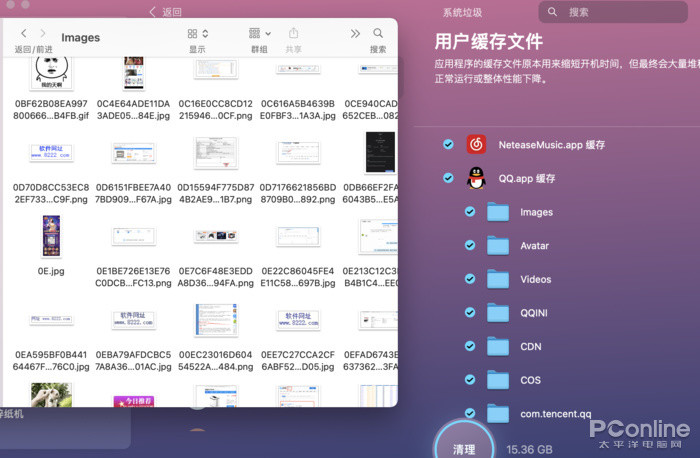Go forward in the Finder Images window
The height and width of the screenshot is (458, 700).
pyautogui.click(x=43, y=33)
